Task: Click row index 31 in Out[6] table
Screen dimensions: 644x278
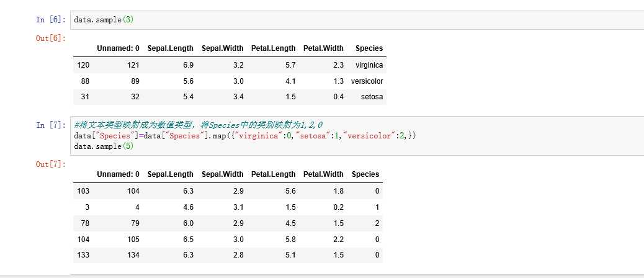Action: coord(85,97)
